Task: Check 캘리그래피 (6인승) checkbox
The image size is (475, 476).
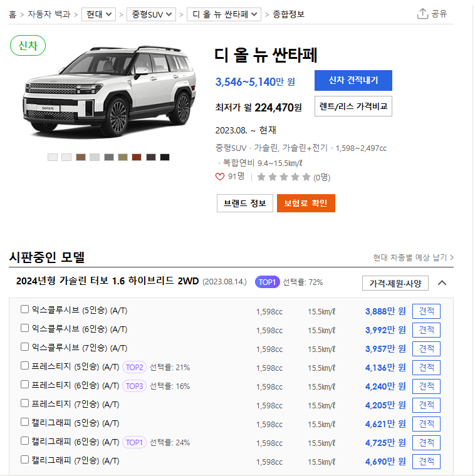Action: pos(24,441)
